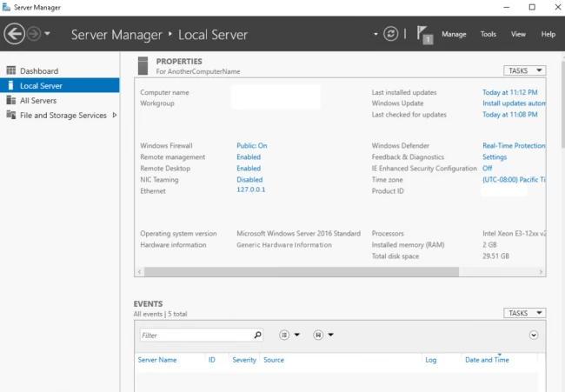Image resolution: width=565 pixels, height=392 pixels.
Task: Open the saved queries icon
Action: click(318, 336)
